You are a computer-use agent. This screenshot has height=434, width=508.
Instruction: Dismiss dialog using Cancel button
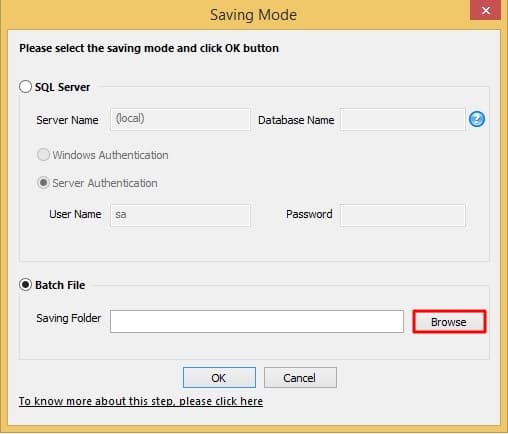point(300,377)
